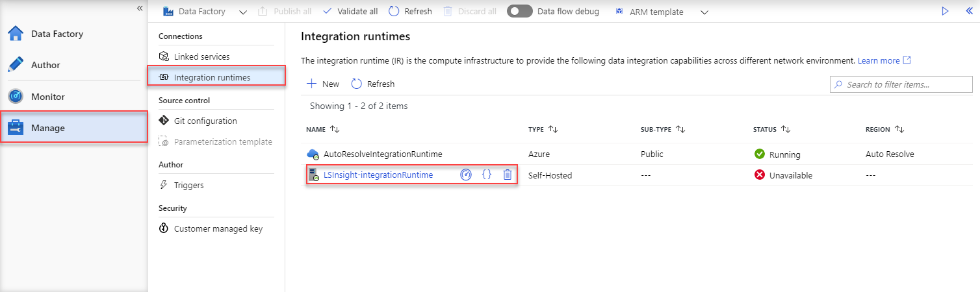Delete the LSInsight-integrationRuntime via trash icon
This screenshot has height=292, width=980.
pos(508,175)
